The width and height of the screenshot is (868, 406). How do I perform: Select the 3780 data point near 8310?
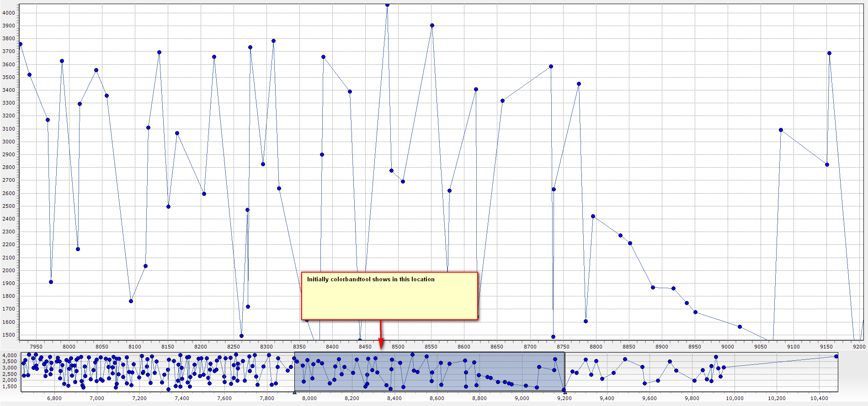pyautogui.click(x=273, y=41)
